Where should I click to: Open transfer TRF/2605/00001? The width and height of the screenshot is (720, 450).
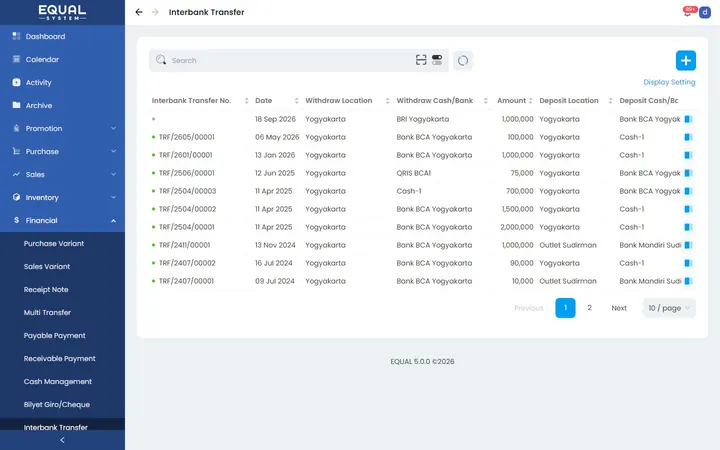pos(186,137)
